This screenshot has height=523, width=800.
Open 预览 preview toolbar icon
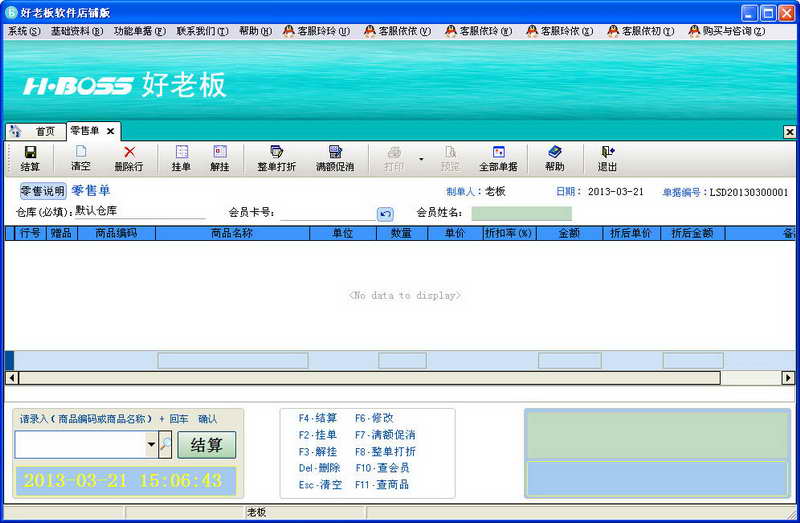pyautogui.click(x=450, y=152)
